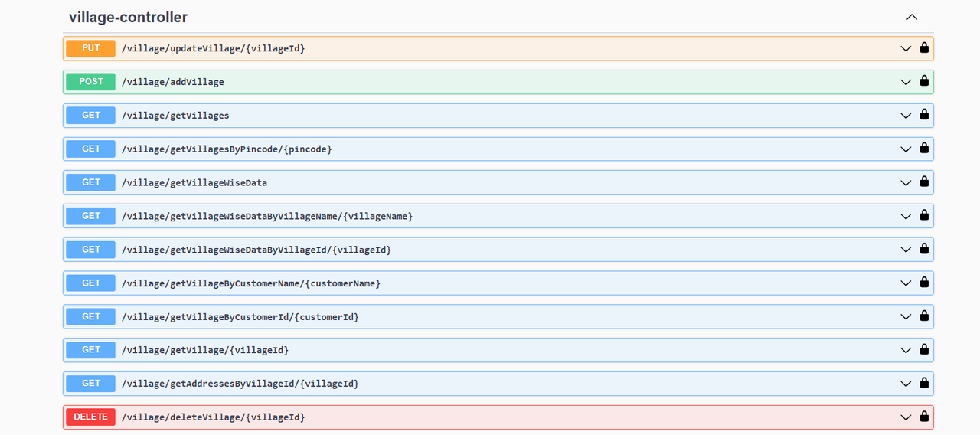The height and width of the screenshot is (435, 980).
Task: Click the red DELETE method badge
Action: 90,417
